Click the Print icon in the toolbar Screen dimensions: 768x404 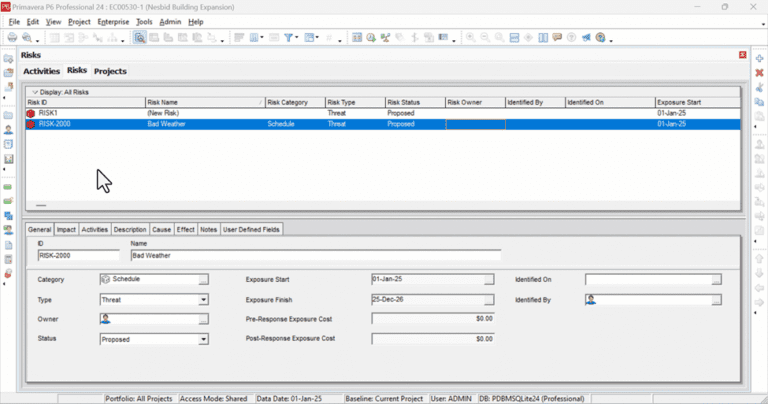(x=12, y=38)
